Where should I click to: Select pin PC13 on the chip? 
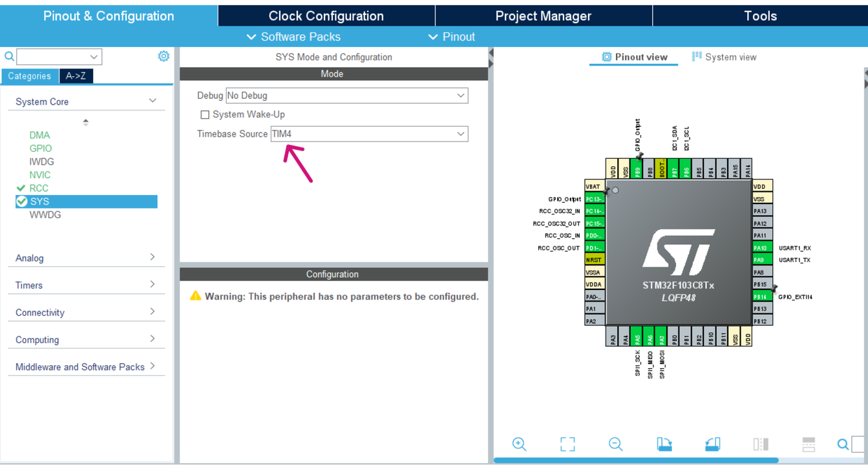(x=595, y=199)
